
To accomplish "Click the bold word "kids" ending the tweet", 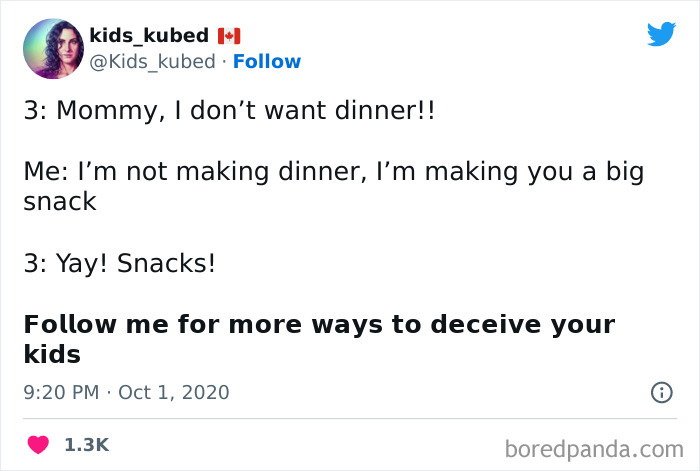I will (52, 354).
